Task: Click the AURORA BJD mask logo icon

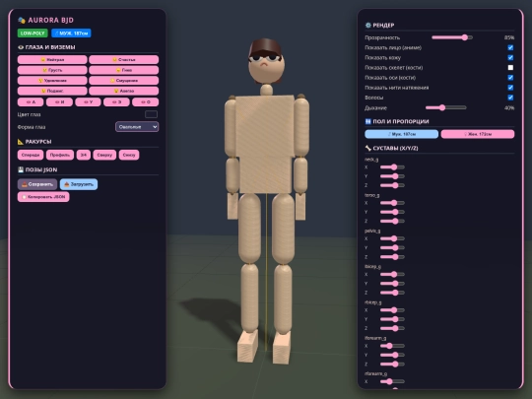Action: click(x=22, y=21)
